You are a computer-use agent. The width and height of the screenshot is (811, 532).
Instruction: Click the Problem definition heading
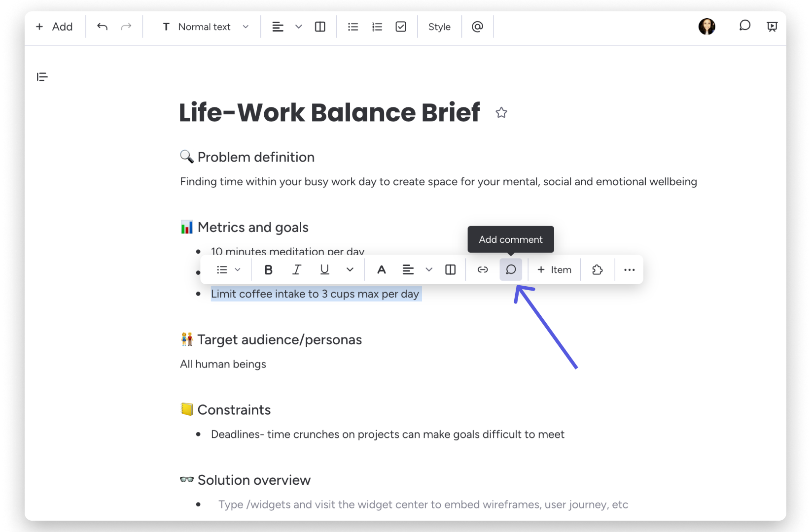click(256, 157)
